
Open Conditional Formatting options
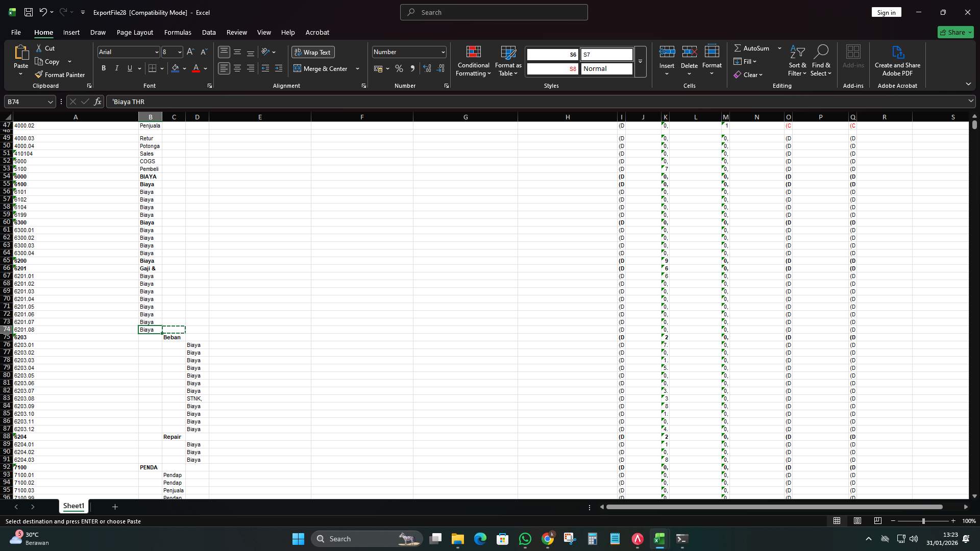click(x=473, y=60)
